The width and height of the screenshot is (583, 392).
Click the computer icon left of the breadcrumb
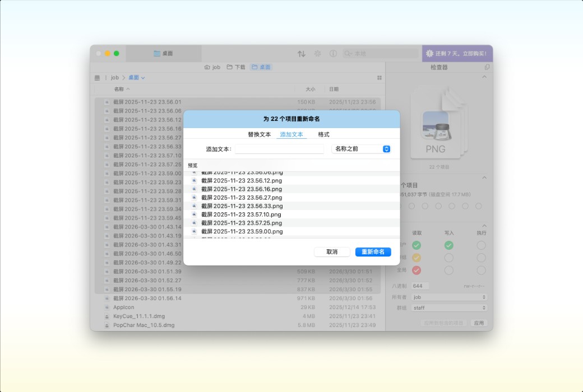click(x=97, y=77)
